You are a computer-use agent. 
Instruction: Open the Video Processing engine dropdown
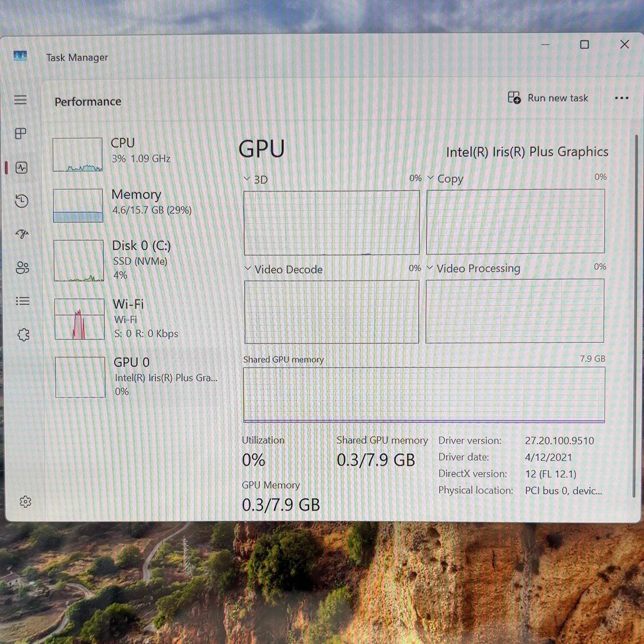(x=430, y=267)
